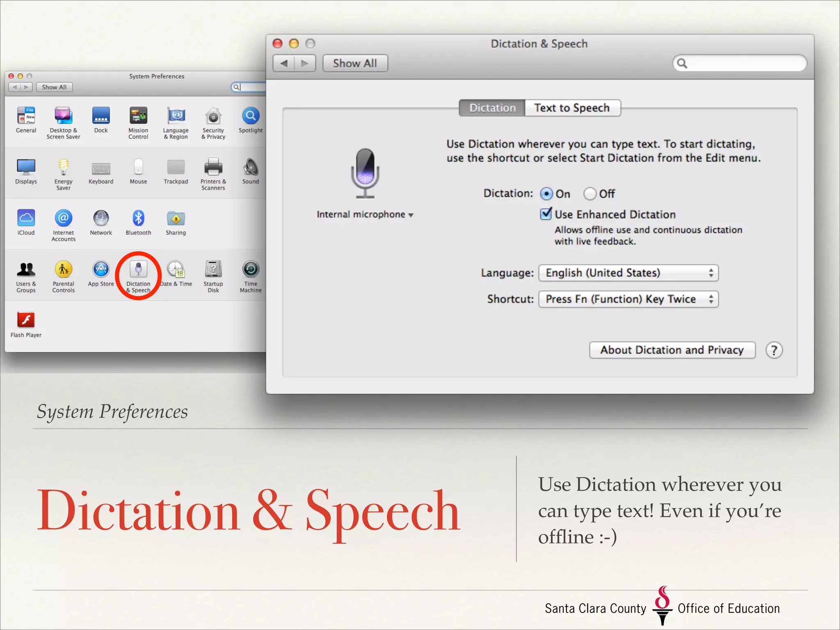The height and width of the screenshot is (630, 840).
Task: Click Show All in System Preferences window
Action: point(54,87)
